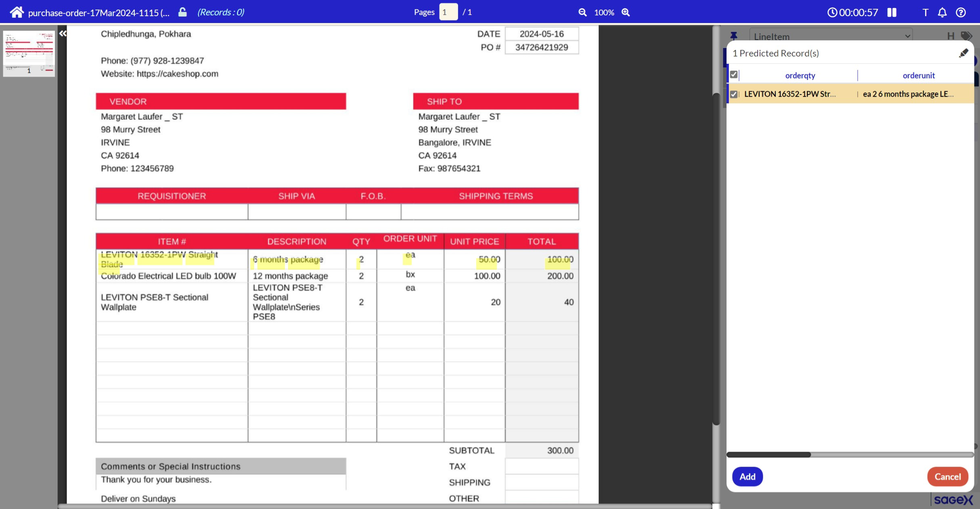
Task: Collapse the thumbnail sidebar with double chevron
Action: coord(63,34)
